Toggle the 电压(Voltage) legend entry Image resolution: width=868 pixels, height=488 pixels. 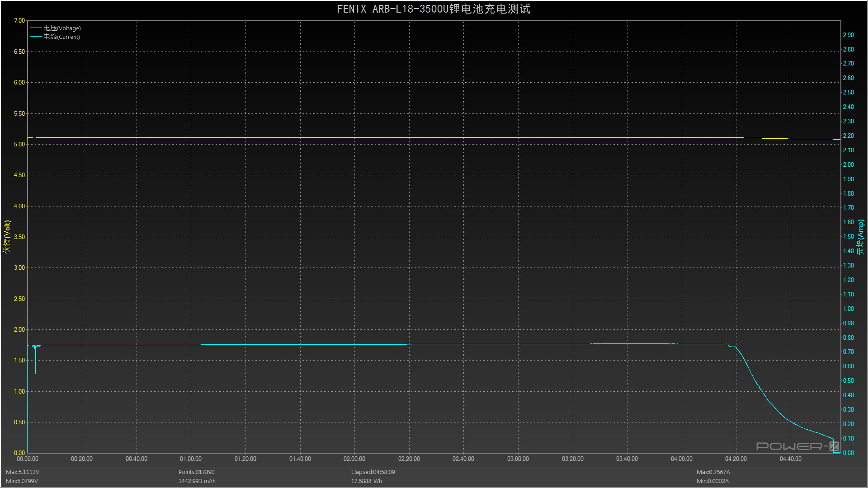(62, 28)
